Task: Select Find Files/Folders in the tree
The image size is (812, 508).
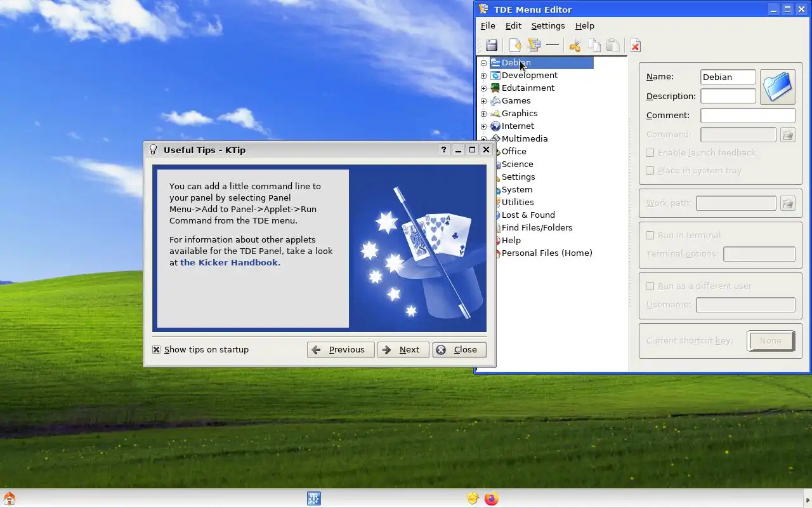Action: coord(537,228)
